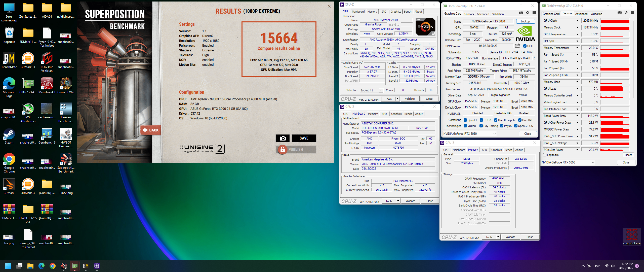Screen dimensions: 644x272
Task: Click refresh icon in GPU-Z Sensors window
Action: [x=626, y=12]
